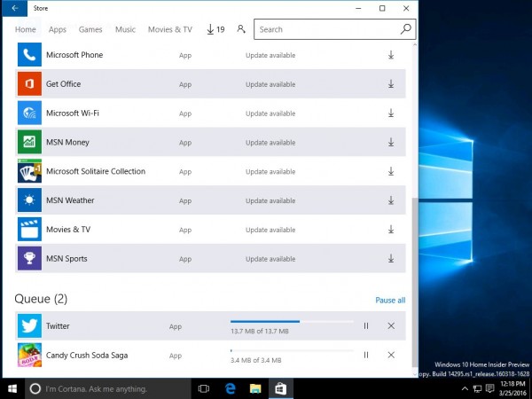
Task: Open the Movies & TV tab
Action: [x=169, y=29]
